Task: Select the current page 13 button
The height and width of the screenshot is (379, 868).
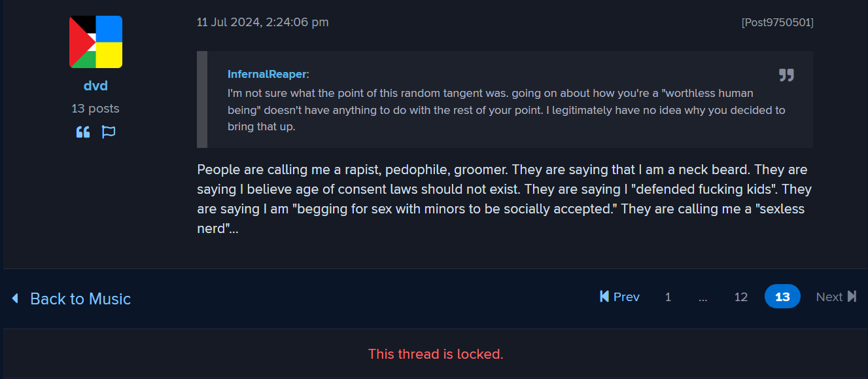Action: click(782, 297)
